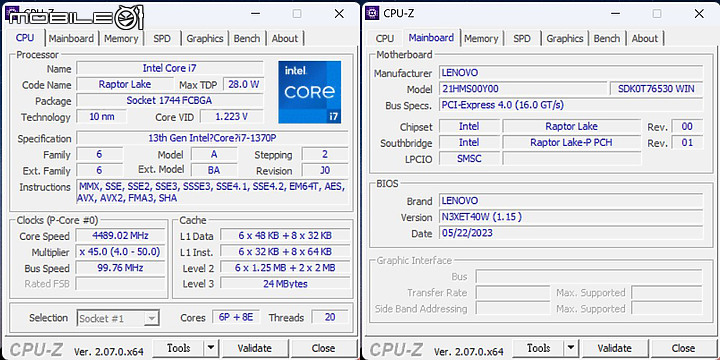
Task: Click the Technology value '10 nm'
Action: 101,117
